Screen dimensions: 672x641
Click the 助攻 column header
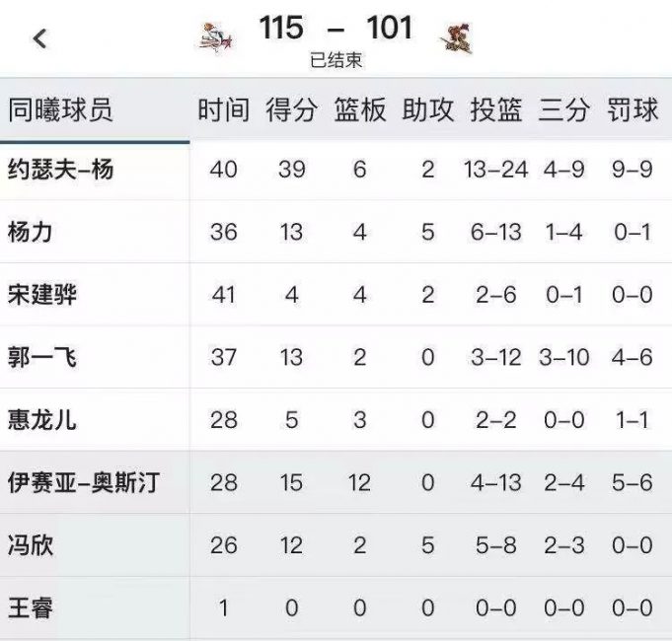(427, 109)
